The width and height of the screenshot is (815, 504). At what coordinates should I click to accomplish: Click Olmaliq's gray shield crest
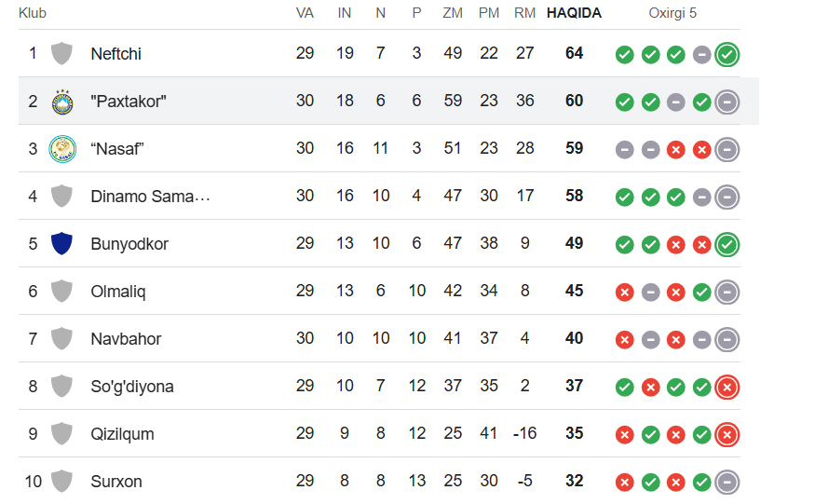61,291
